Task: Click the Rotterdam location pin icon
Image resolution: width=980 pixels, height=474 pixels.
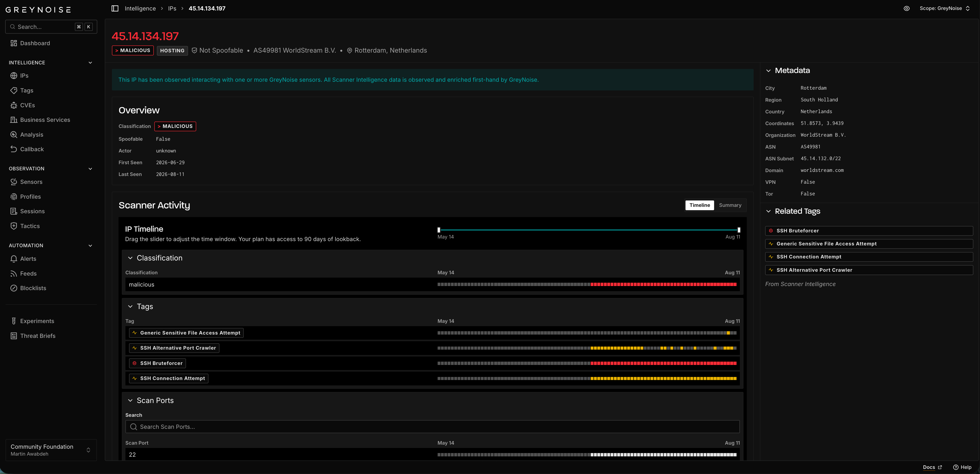Action: (x=350, y=51)
